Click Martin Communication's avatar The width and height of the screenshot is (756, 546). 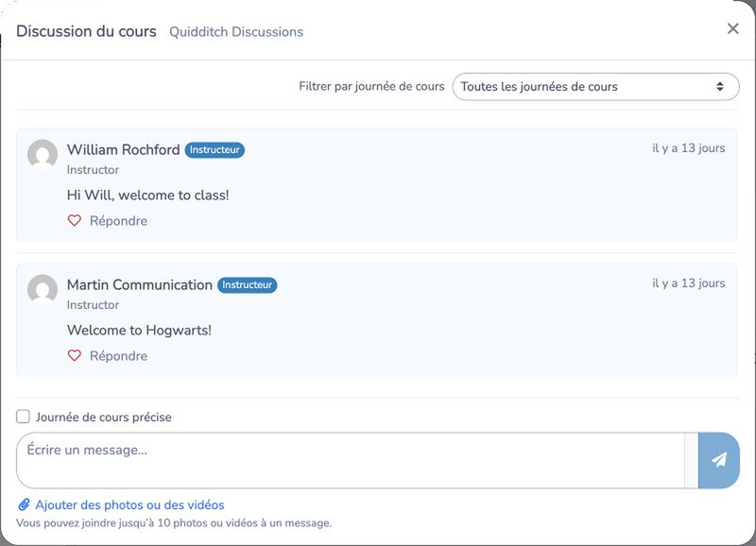pyautogui.click(x=43, y=289)
